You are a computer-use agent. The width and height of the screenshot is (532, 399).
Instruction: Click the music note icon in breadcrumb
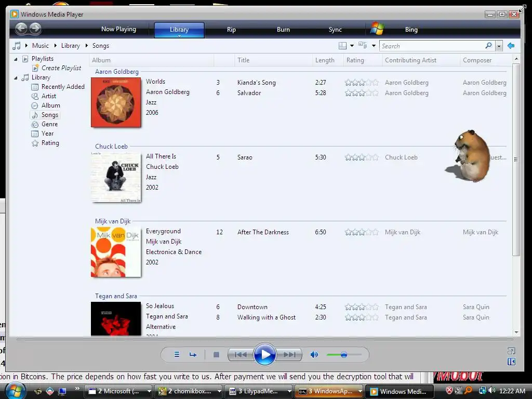coord(16,46)
